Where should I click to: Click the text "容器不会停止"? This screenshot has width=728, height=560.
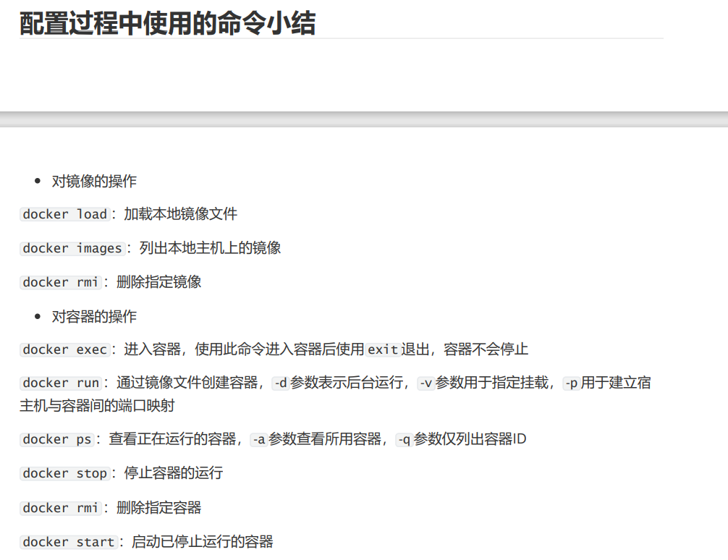pyautogui.click(x=486, y=349)
